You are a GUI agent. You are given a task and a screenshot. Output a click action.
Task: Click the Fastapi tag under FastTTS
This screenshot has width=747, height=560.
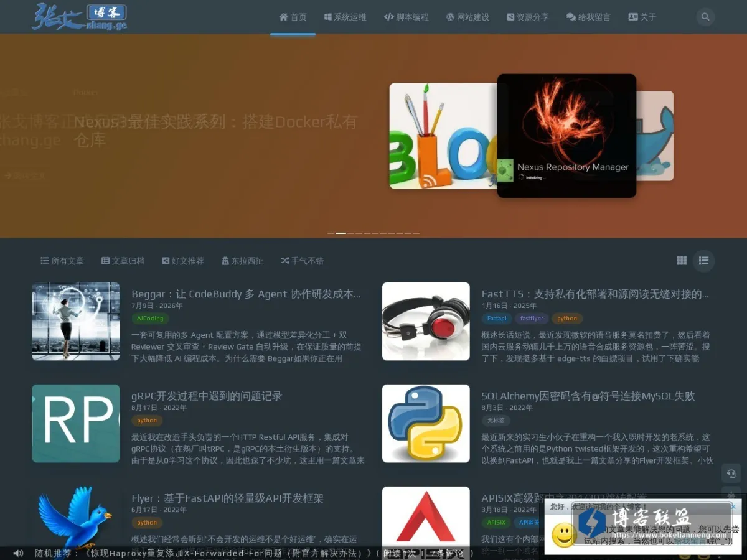[497, 319]
